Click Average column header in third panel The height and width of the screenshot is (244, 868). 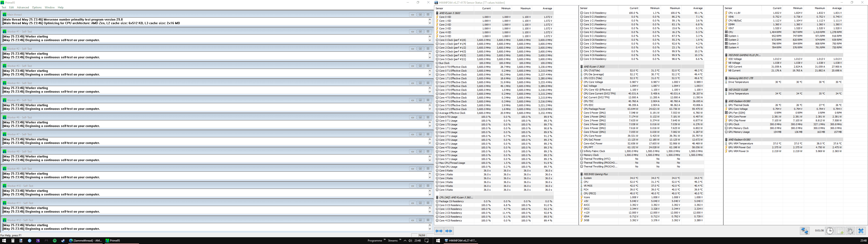pos(834,8)
